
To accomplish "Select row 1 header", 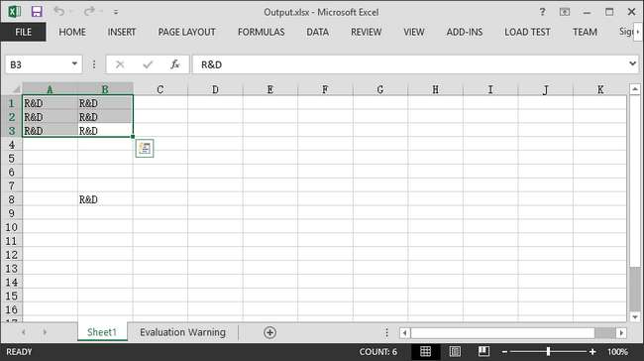I will 12,103.
